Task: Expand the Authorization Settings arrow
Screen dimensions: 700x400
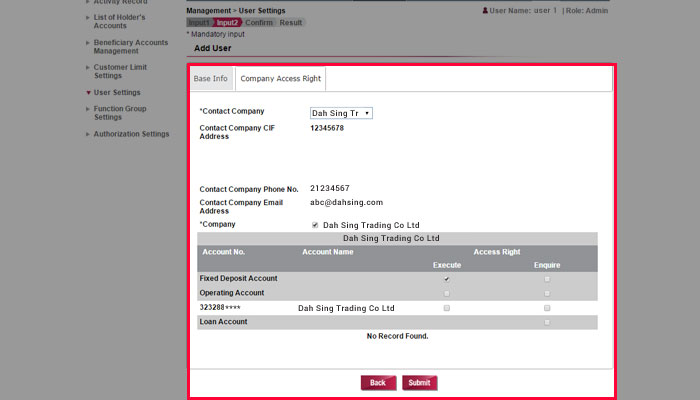Action: point(88,134)
